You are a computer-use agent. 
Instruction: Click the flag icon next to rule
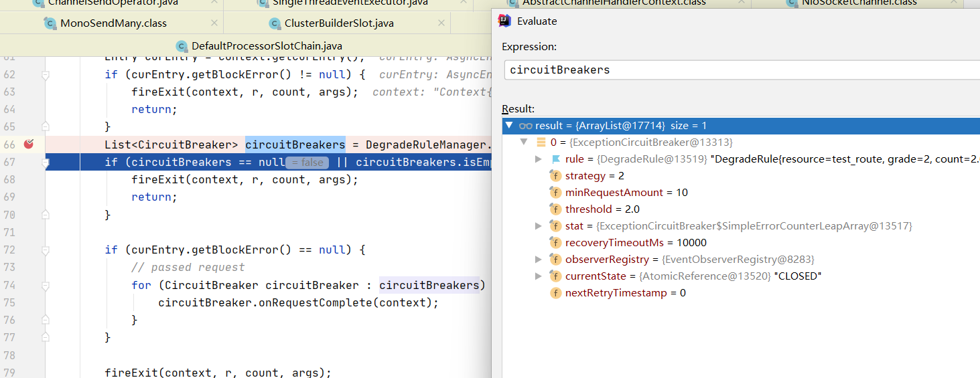pos(555,159)
